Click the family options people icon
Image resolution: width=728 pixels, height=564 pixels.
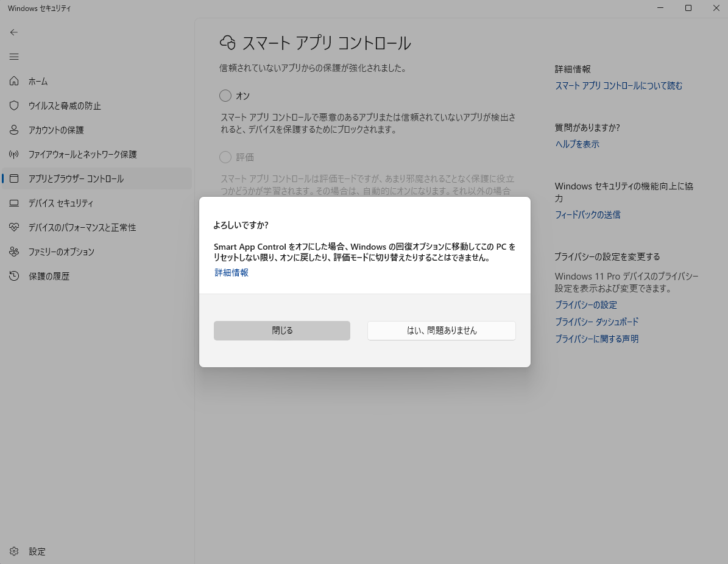point(14,252)
